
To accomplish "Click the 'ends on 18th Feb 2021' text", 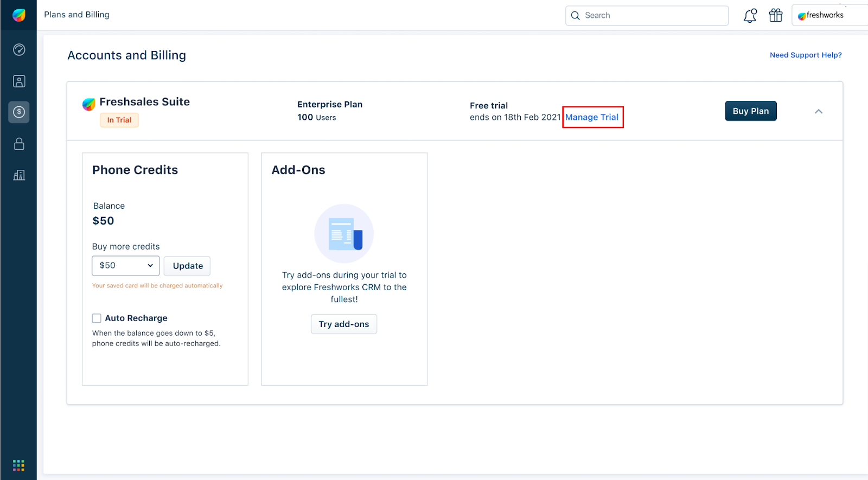I will point(515,117).
